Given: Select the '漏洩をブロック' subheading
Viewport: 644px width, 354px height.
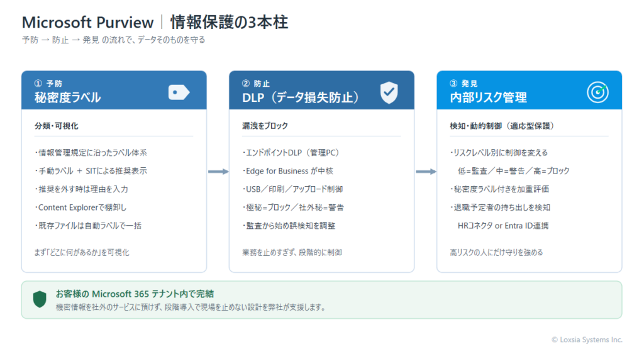Looking at the screenshot, I should tap(265, 126).
